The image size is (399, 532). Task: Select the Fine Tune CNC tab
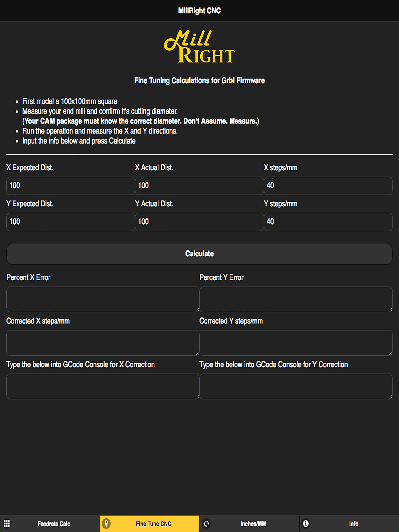(150, 524)
